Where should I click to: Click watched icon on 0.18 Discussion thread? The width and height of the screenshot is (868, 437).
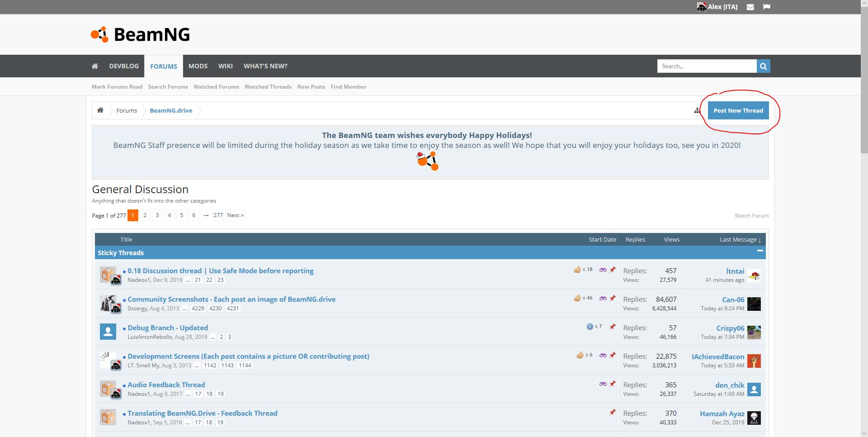pos(603,270)
